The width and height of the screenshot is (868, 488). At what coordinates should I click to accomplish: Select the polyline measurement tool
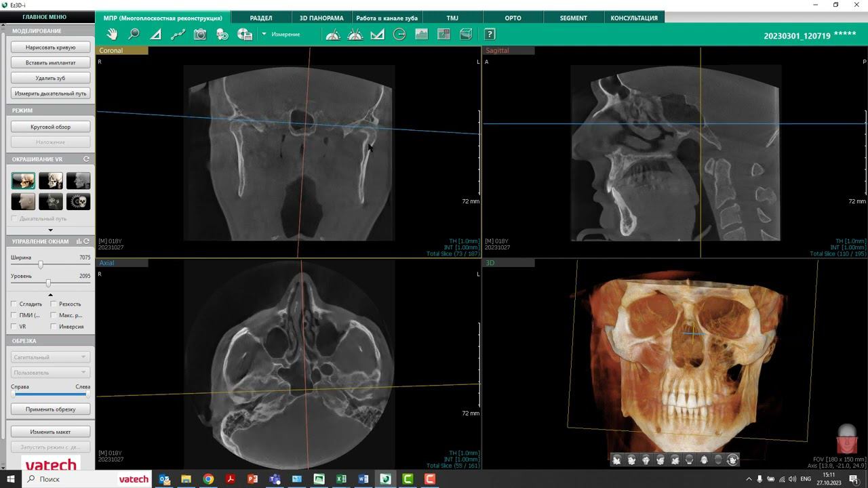(x=178, y=34)
